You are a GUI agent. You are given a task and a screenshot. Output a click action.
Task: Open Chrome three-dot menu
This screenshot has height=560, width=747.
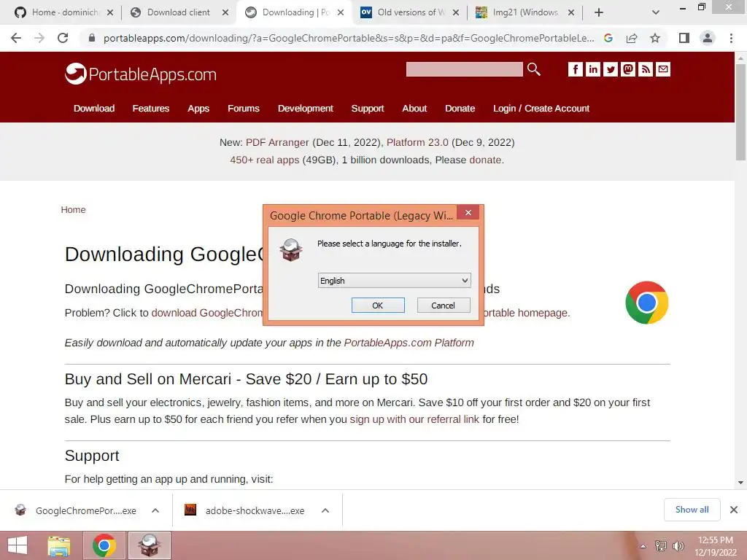click(x=731, y=38)
